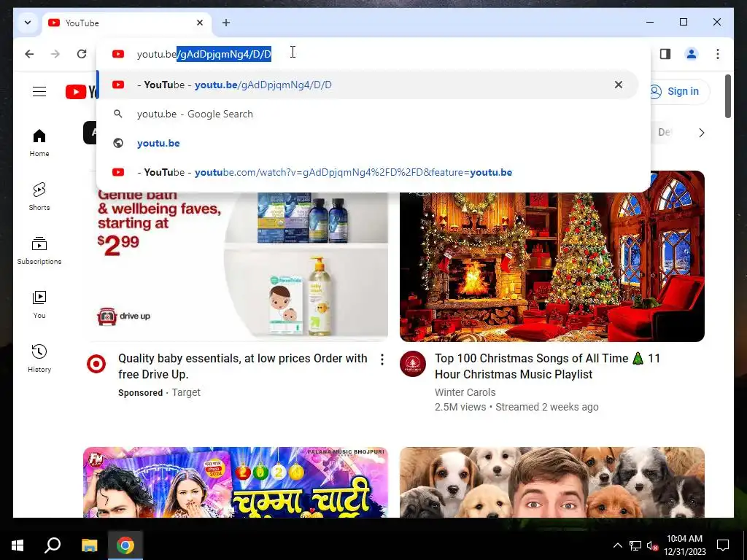
Task: Open the tab search dropdown arrow
Action: click(x=28, y=23)
